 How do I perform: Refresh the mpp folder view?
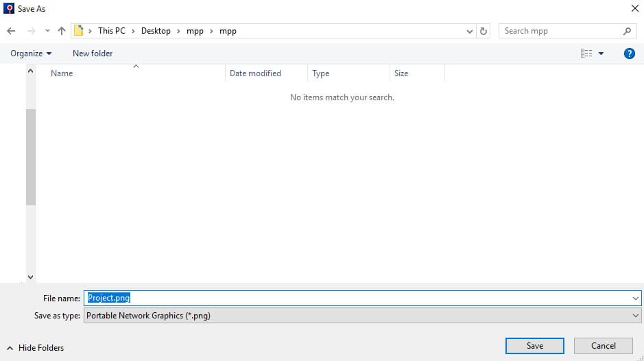point(484,31)
